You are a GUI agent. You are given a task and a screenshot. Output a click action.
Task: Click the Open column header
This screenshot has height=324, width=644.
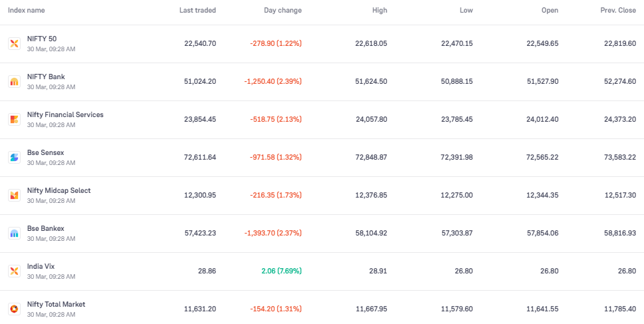pyautogui.click(x=550, y=11)
